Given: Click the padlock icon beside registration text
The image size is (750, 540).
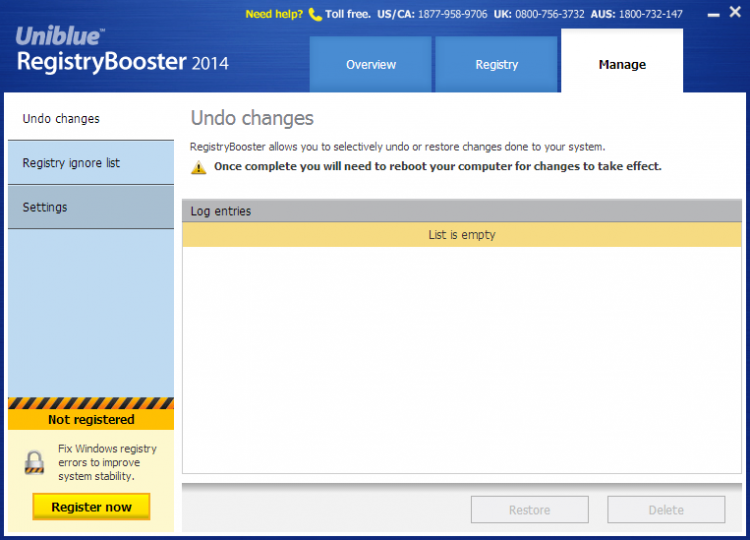Looking at the screenshot, I should point(34,463).
